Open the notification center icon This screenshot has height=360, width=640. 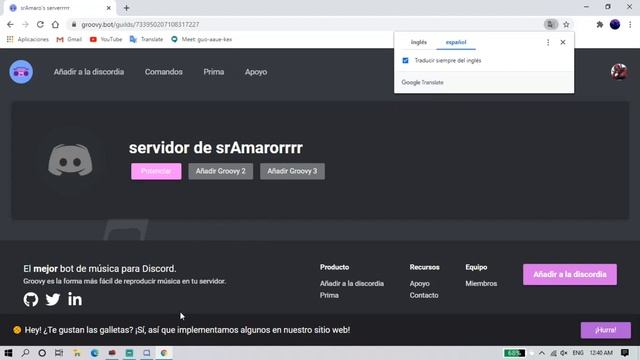pos(625,353)
